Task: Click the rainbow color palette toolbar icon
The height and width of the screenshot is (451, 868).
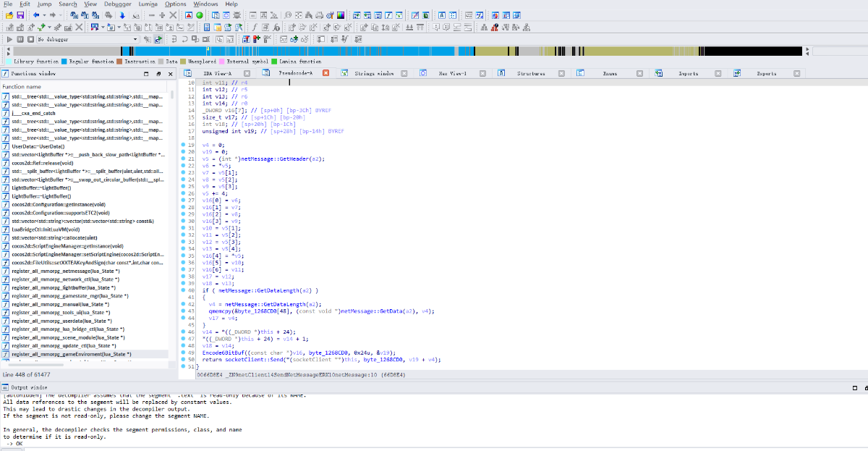Action: coord(341,14)
